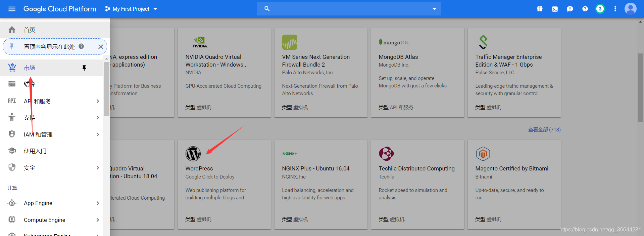Screen dimensions: 644x236
Task: Click the billing card icon
Action: click(x=12, y=84)
